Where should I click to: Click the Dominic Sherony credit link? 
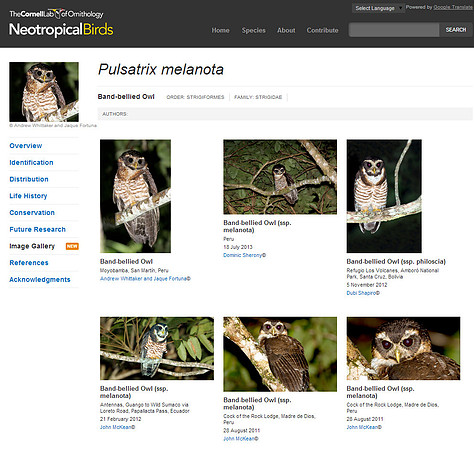(x=244, y=255)
